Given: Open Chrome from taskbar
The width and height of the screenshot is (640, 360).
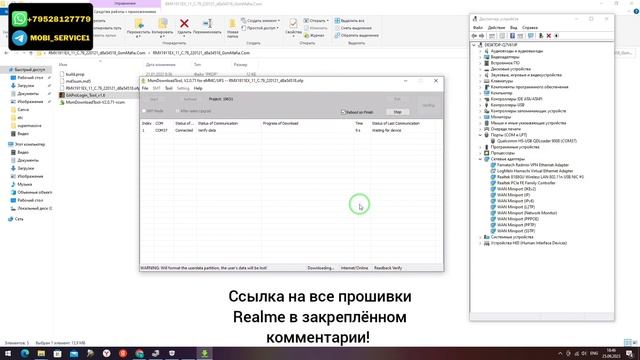Looking at the screenshot, I should [x=139, y=353].
